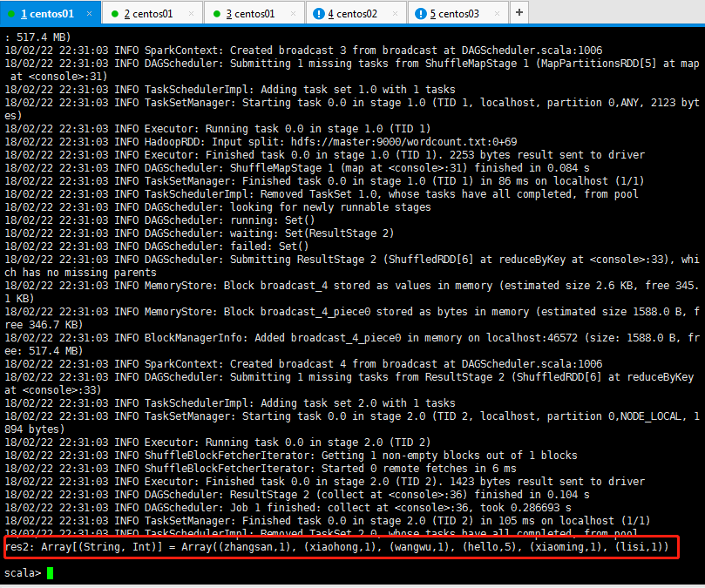705x588 pixels.
Task: Close the 3 centos01 tab
Action: 293,14
